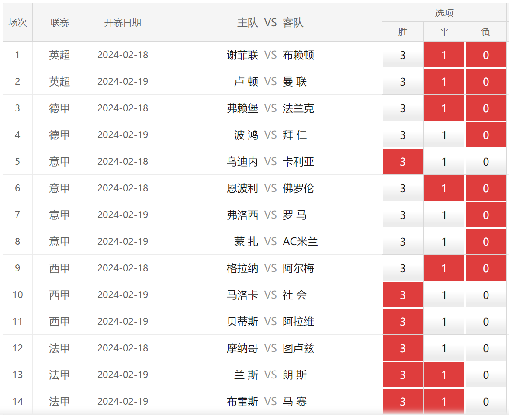509x420 pixels.
Task: Choose win 3 for 恩波利 vs 佛罗伦
Action: pyautogui.click(x=402, y=188)
